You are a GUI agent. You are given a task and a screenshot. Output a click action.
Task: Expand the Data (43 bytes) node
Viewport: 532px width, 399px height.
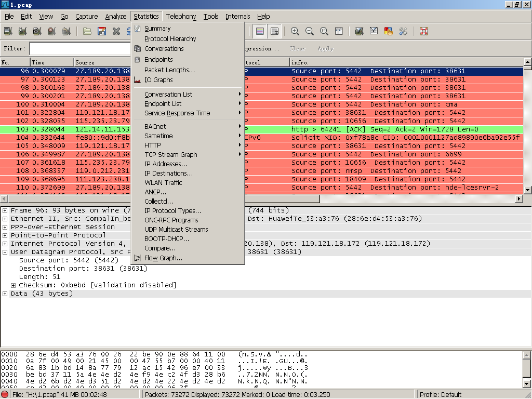[5, 294]
